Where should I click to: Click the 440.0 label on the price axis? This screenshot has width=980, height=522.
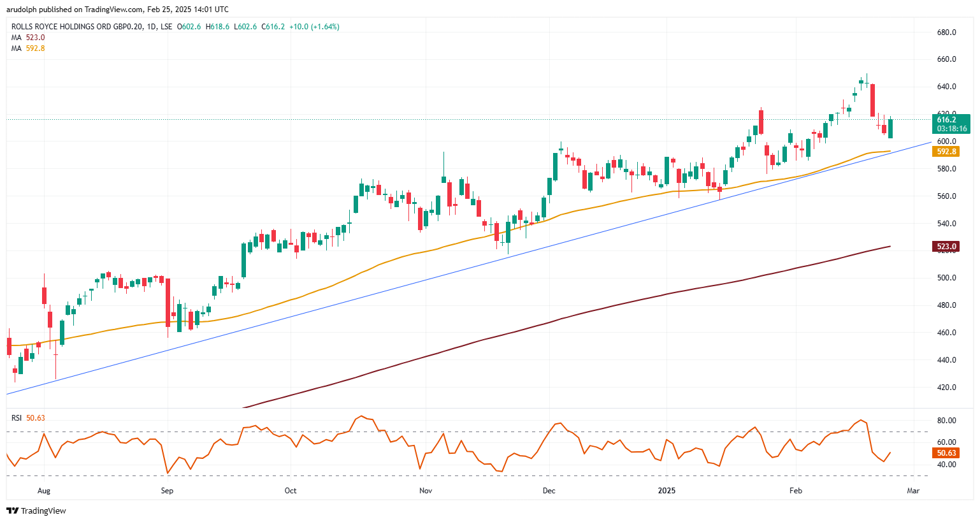click(946, 360)
